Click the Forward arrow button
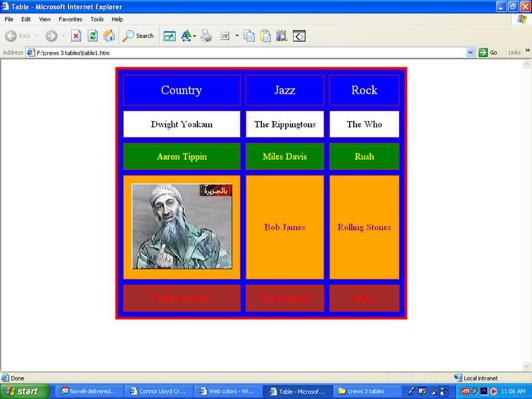 point(51,36)
